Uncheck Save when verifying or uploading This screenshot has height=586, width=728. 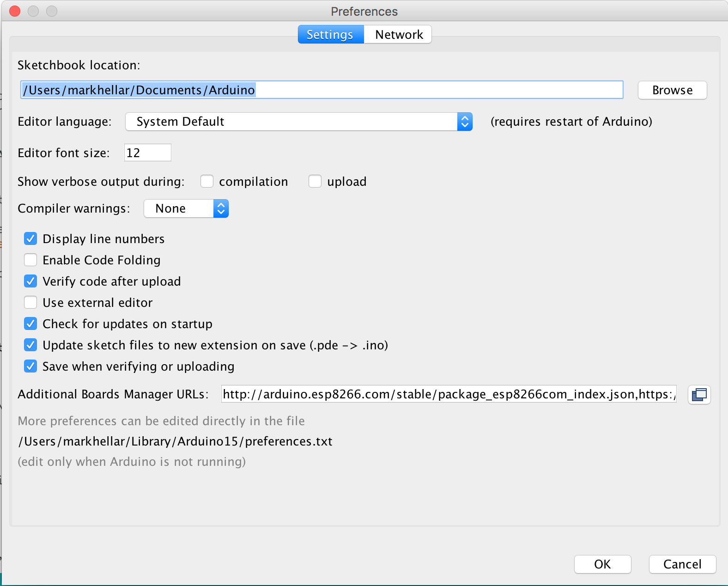pyautogui.click(x=30, y=366)
